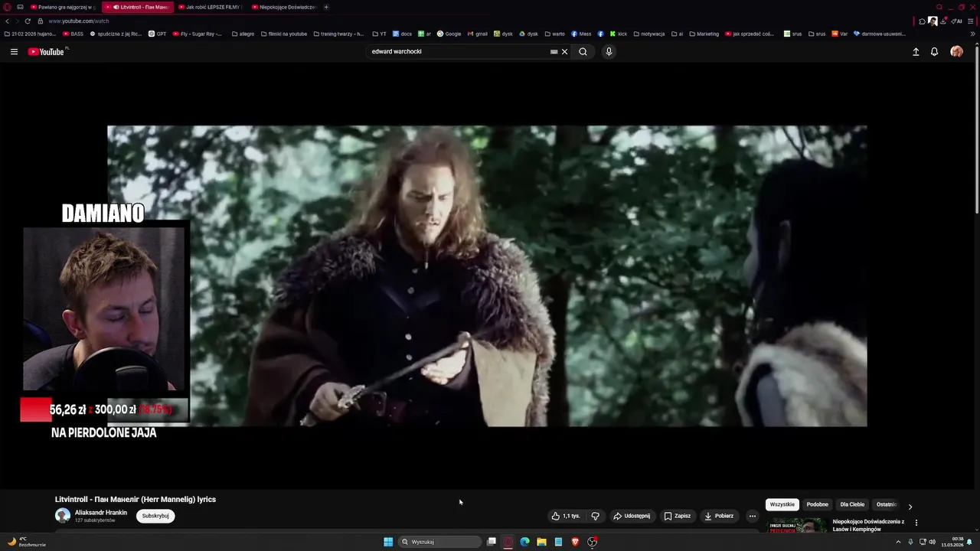Open Opera downloads icon
This screenshot has height=551, width=980.
pyautogui.click(x=943, y=21)
